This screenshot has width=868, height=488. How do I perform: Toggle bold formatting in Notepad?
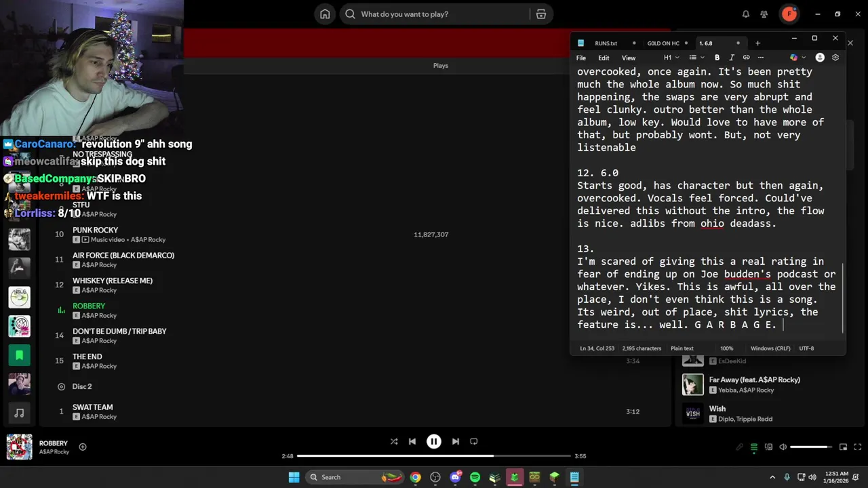(x=717, y=58)
